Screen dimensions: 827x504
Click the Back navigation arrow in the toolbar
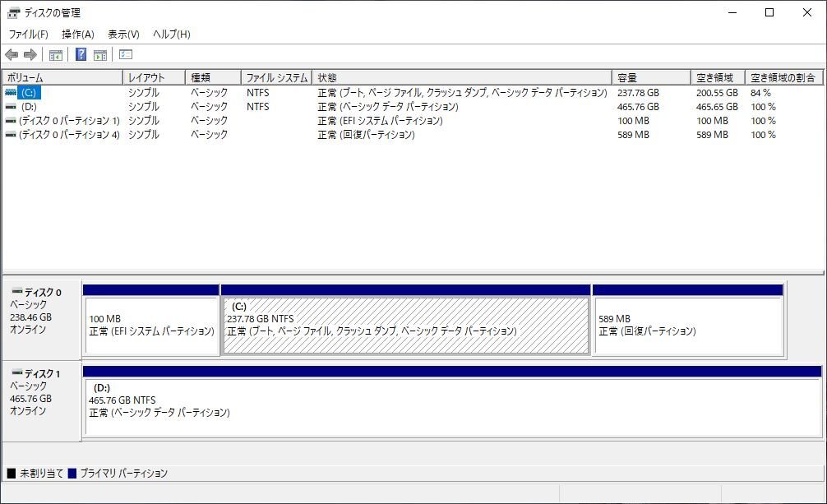click(10, 54)
